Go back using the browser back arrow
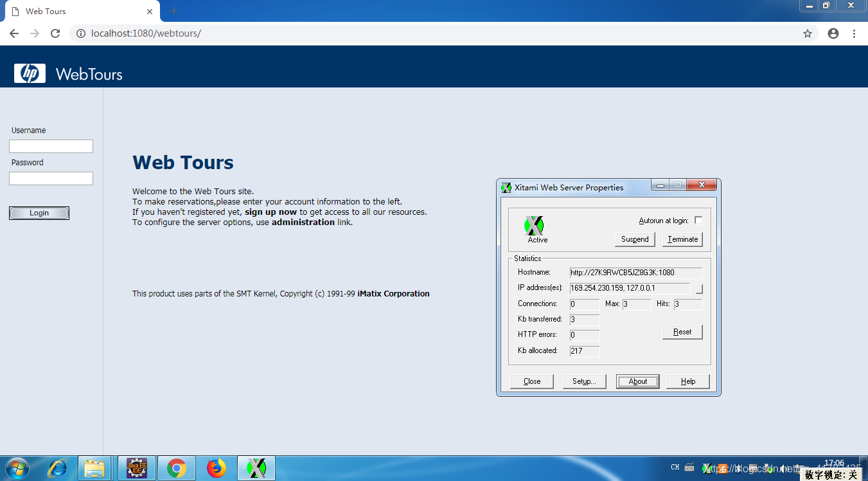 [14, 33]
